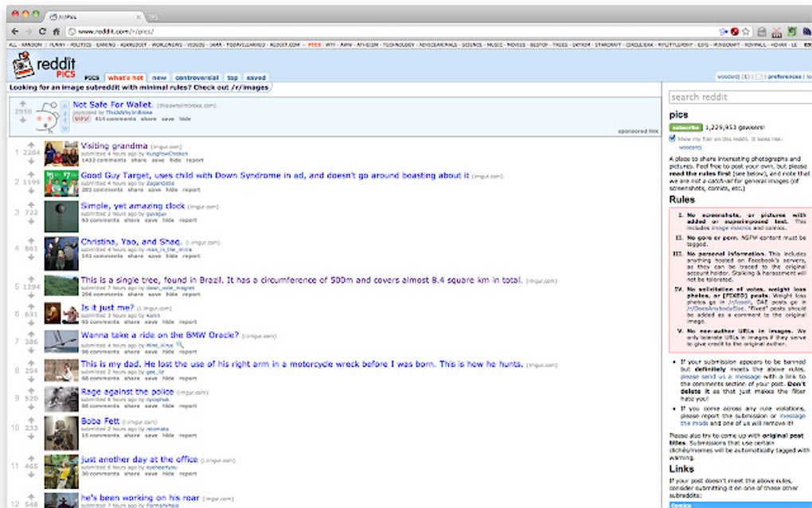Click the reddit alien mascot on the sponsored post
The width and height of the screenshot is (812, 508).
click(46, 115)
